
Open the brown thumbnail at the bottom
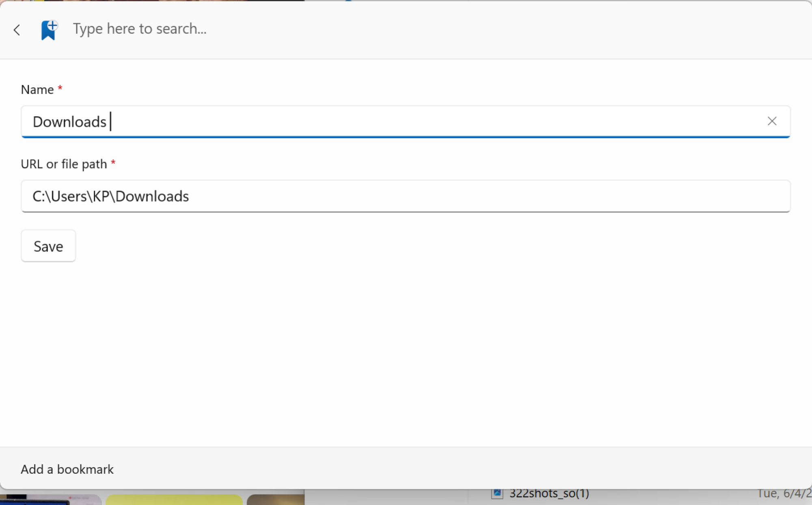pos(276,500)
